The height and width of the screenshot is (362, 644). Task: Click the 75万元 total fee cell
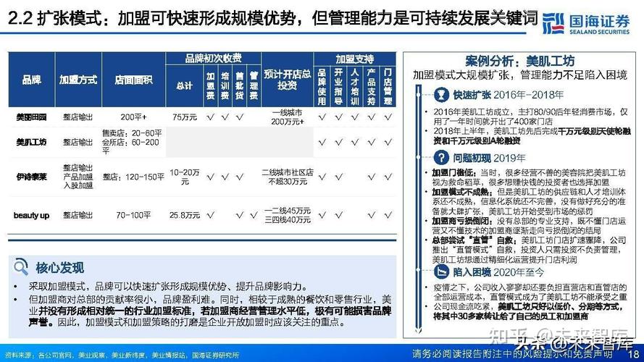click(185, 117)
